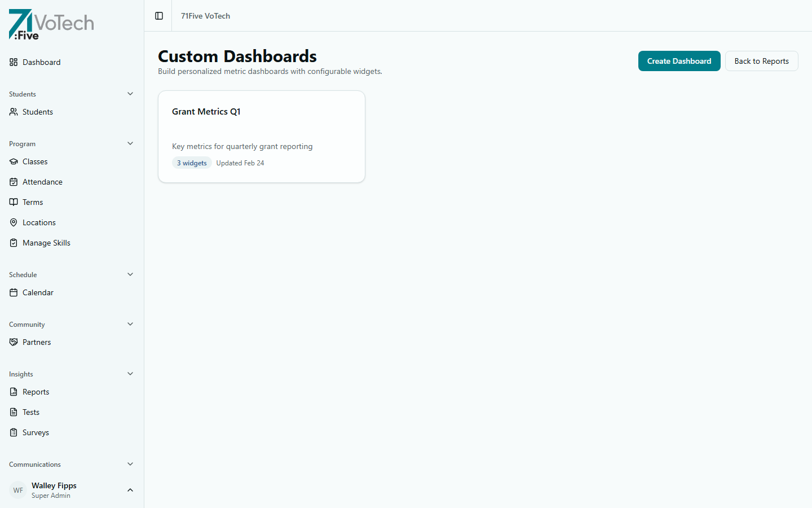Click the Create Dashboard button
812x508 pixels.
pyautogui.click(x=679, y=61)
